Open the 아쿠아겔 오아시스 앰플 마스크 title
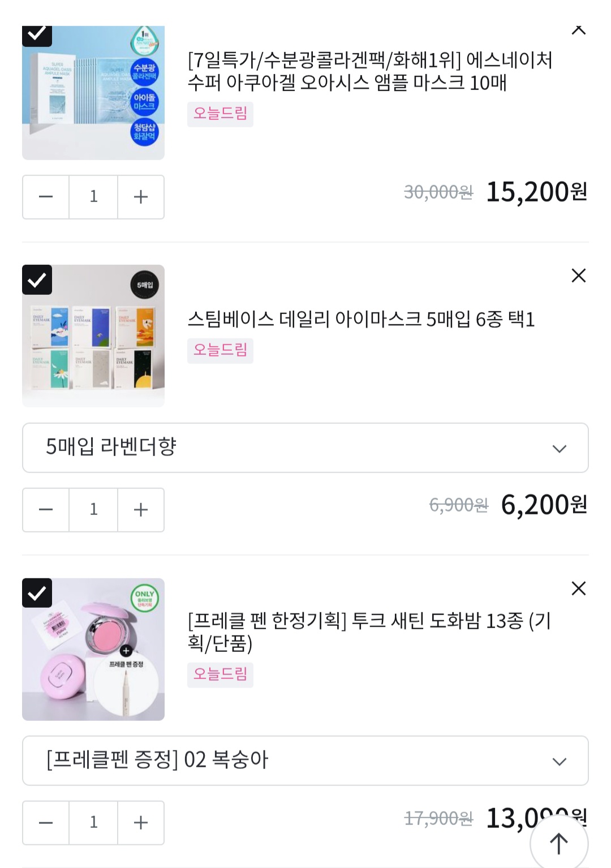Viewport: 611px width, 868px height. [369, 71]
